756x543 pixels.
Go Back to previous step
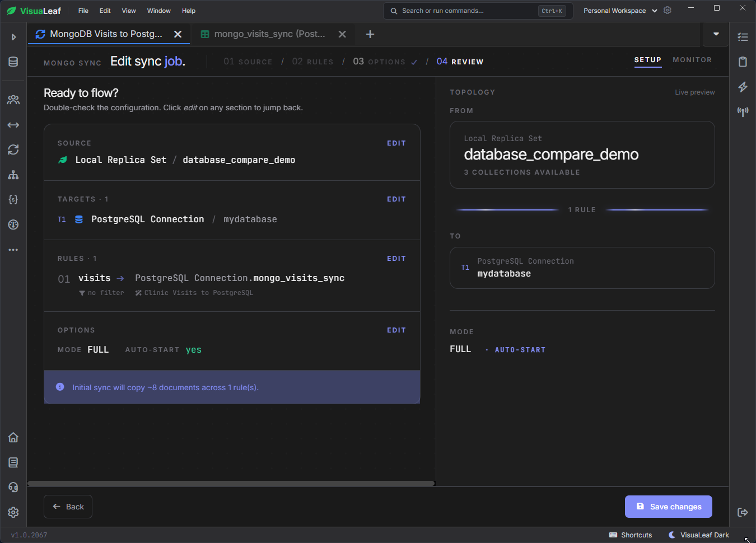coord(68,507)
